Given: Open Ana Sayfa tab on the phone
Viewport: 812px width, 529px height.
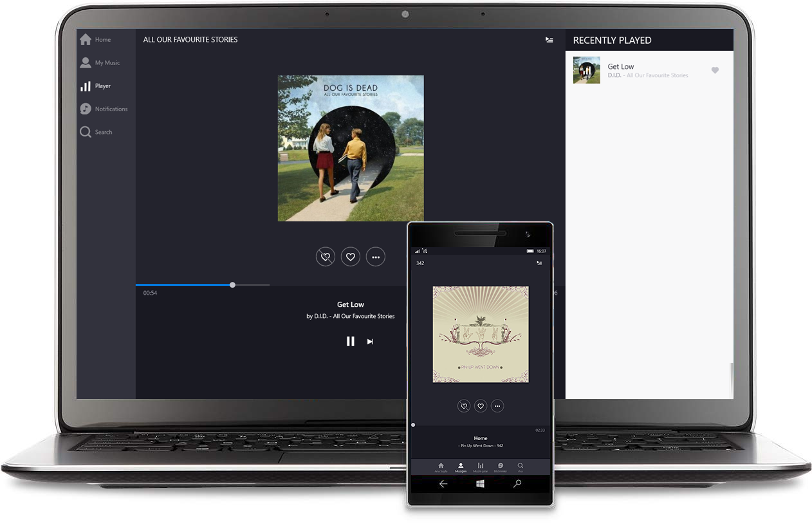Looking at the screenshot, I should tap(441, 467).
